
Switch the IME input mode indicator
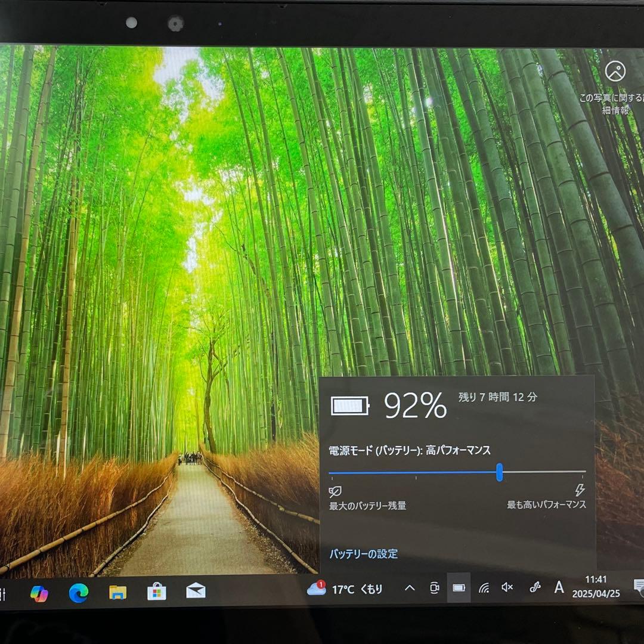point(559,588)
